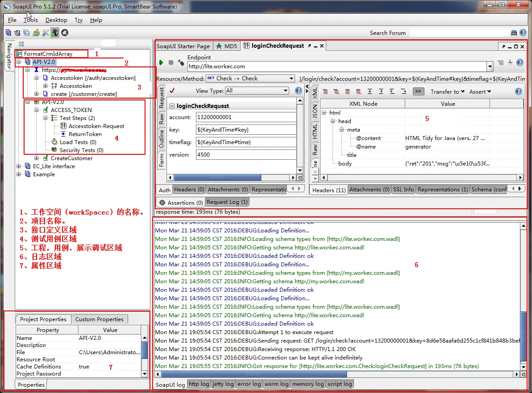Click the magnifier icon below request form scrollbar
Viewport: 532px width, 393px height.
(x=300, y=178)
